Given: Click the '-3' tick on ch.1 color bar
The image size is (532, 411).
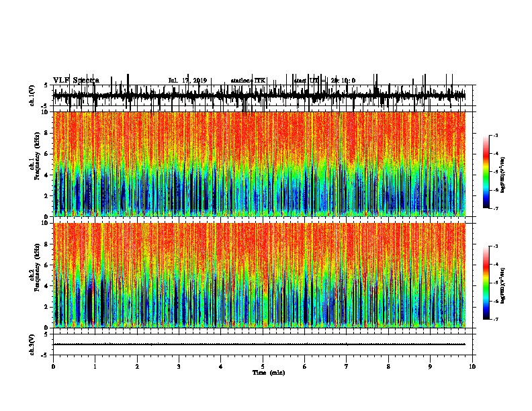Looking at the screenshot, I should click(x=495, y=135).
